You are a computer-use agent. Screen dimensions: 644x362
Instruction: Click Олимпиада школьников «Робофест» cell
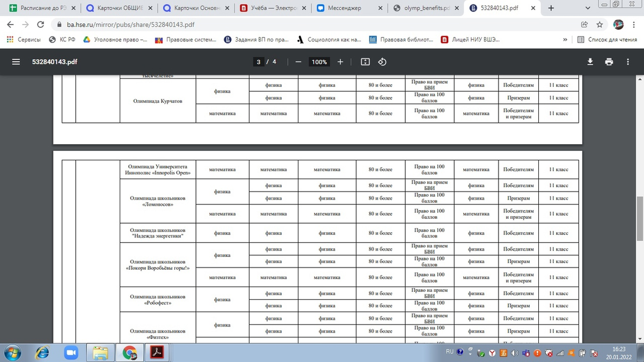coord(158,300)
